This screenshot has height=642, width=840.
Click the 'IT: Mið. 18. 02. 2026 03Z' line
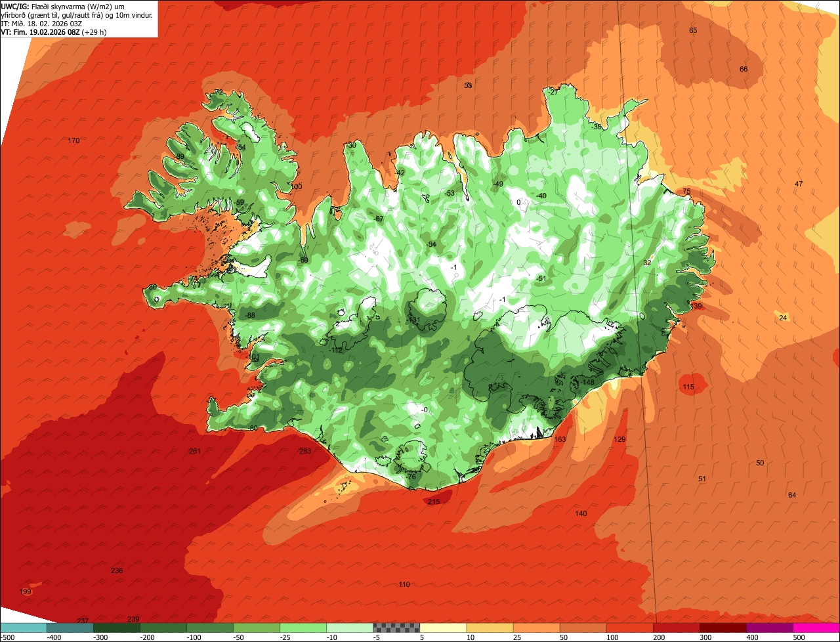[x=41, y=23]
